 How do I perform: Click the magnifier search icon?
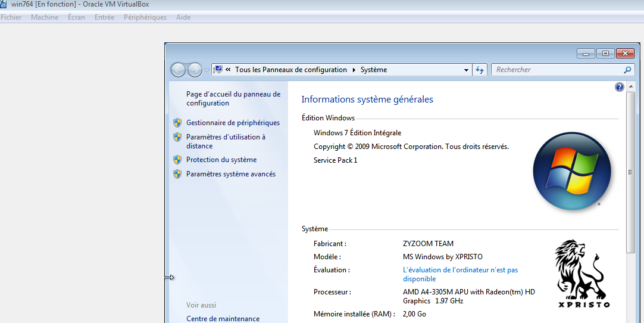[x=627, y=70]
